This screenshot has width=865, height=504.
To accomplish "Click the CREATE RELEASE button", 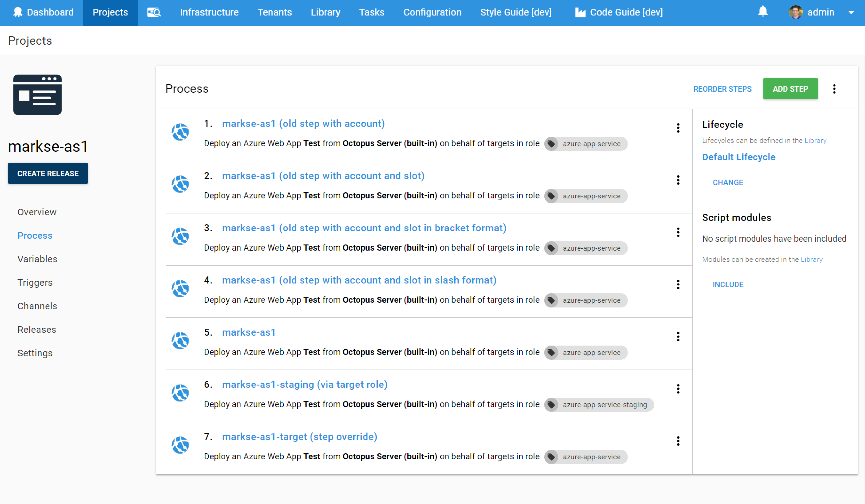I will 48,173.
